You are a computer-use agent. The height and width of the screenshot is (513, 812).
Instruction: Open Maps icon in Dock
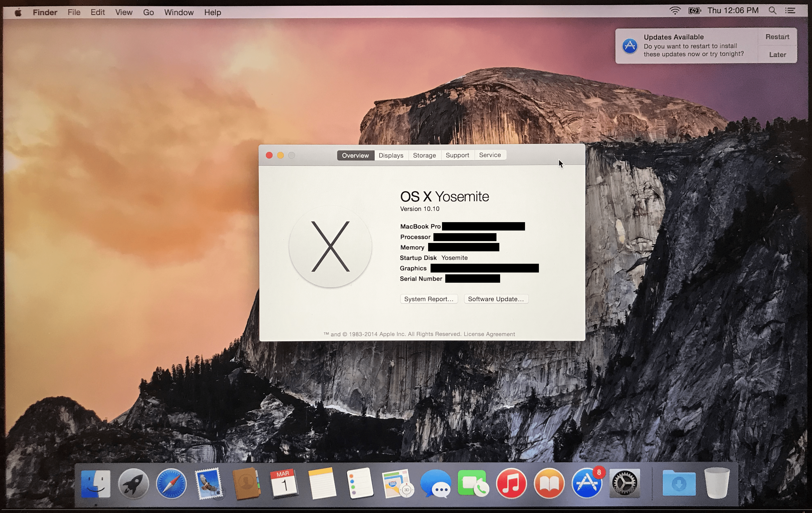pyautogui.click(x=398, y=484)
